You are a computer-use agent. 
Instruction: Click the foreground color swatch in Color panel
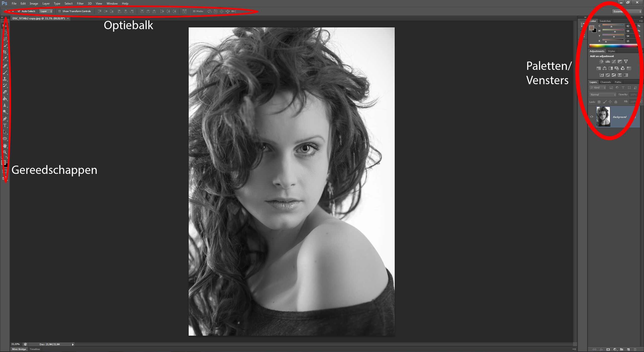(x=592, y=28)
